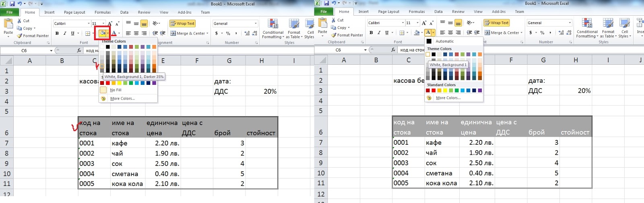Toggle Wrap Text in the right window
644x203 pixels.
(496, 23)
